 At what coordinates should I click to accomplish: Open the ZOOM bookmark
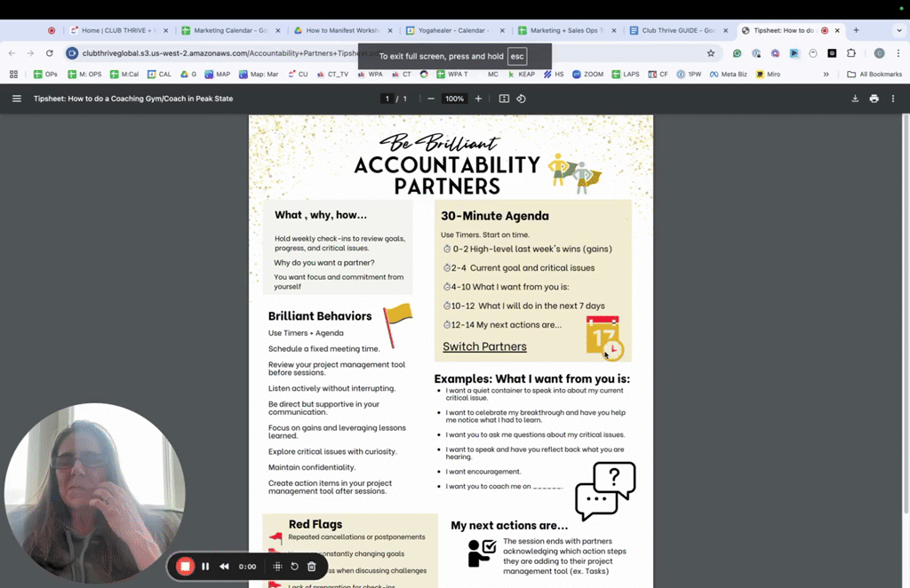tap(587, 74)
